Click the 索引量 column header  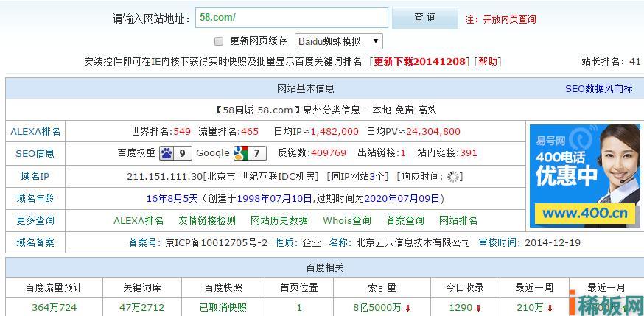(x=382, y=288)
